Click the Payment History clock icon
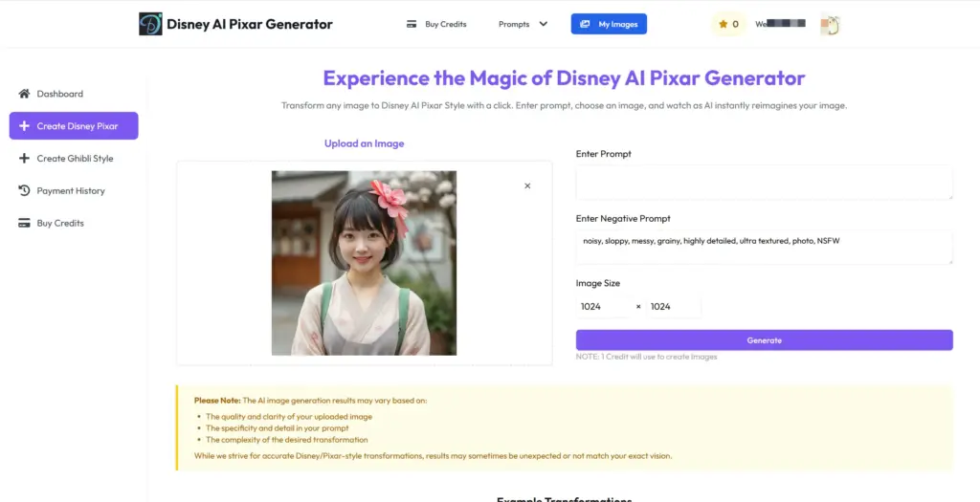980x502 pixels. point(24,190)
